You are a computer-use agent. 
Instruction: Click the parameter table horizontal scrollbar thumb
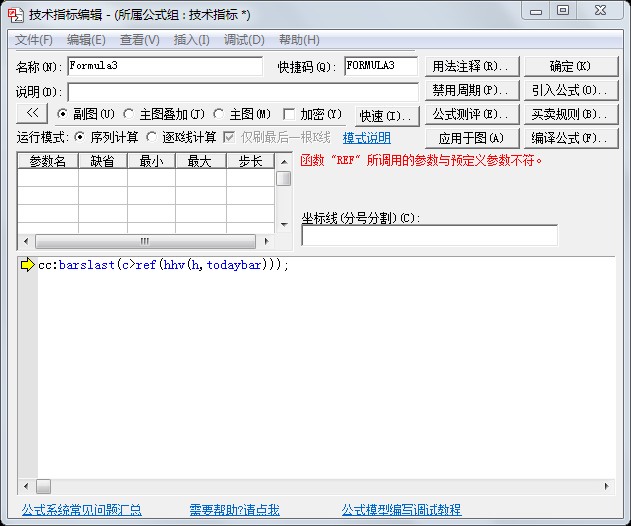145,241
